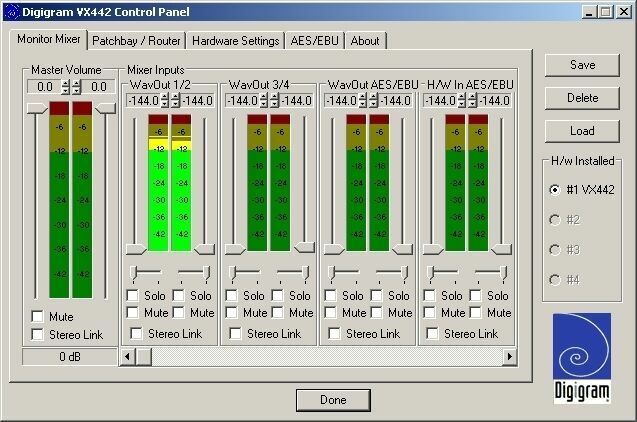Click the Digigram title bar icon

point(12,12)
